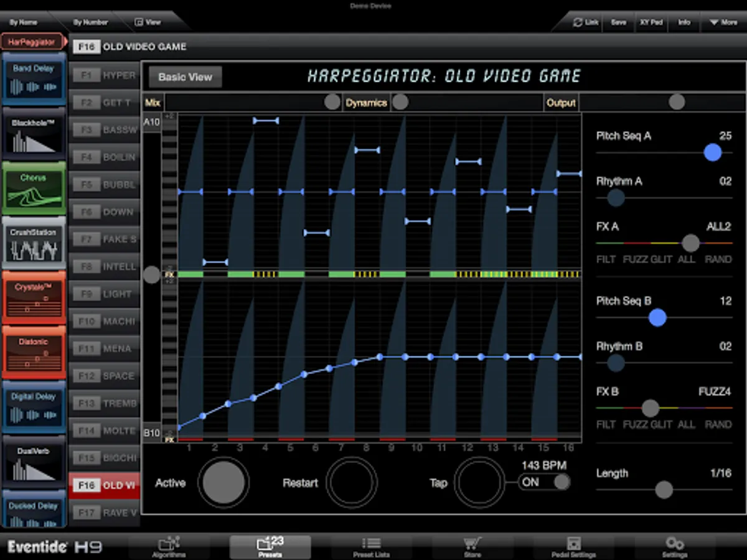Open the Algorithms tab
The width and height of the screenshot is (747, 560).
[169, 546]
